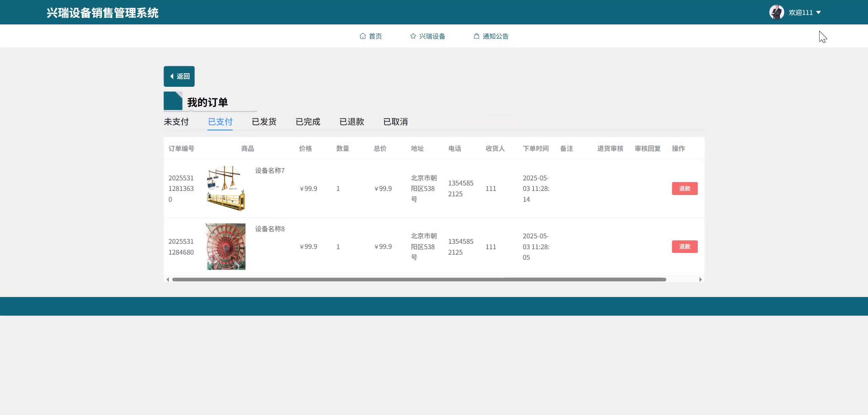Image resolution: width=868 pixels, height=415 pixels.
Task: Open the 已完成 orders tab
Action: 308,122
